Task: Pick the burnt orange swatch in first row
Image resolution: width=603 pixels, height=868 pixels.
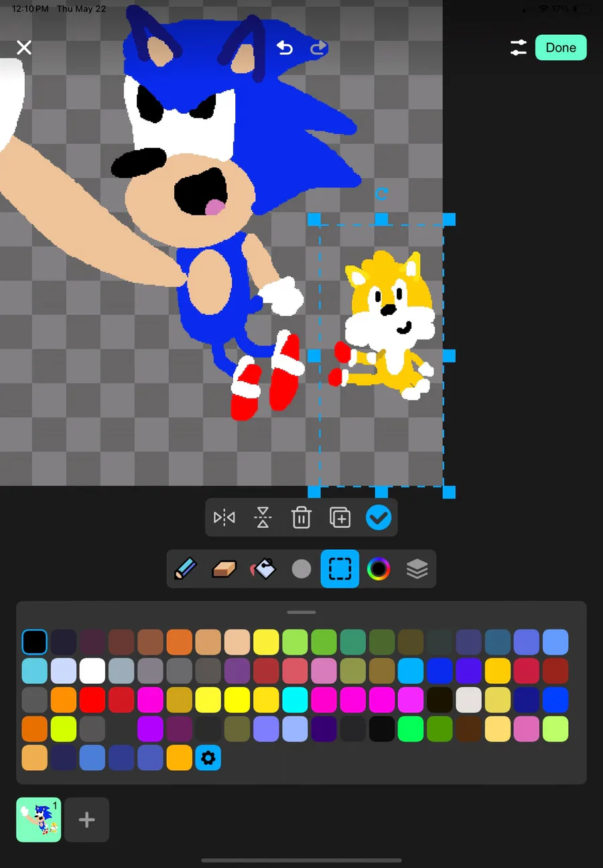Action: pos(179,642)
